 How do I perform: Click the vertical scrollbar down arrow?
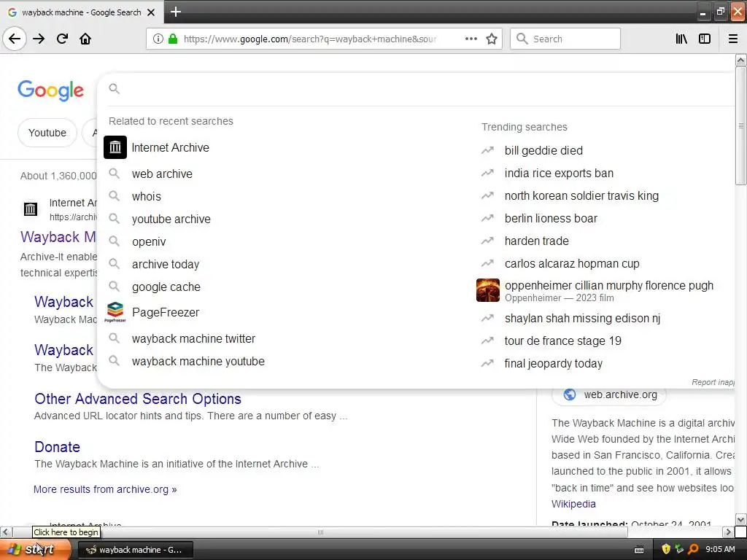coord(740,519)
